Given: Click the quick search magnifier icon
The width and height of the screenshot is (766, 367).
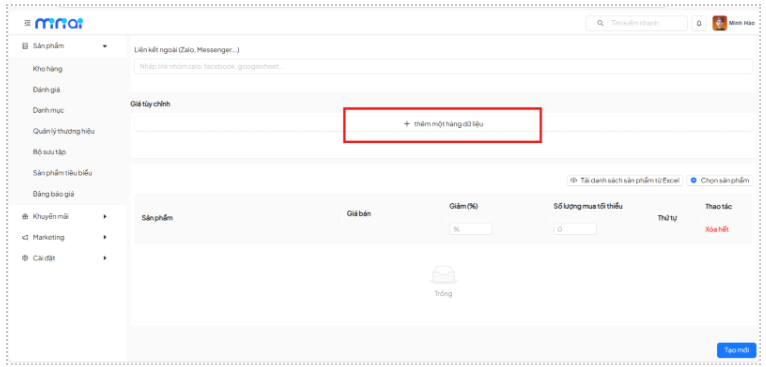Looking at the screenshot, I should (600, 23).
